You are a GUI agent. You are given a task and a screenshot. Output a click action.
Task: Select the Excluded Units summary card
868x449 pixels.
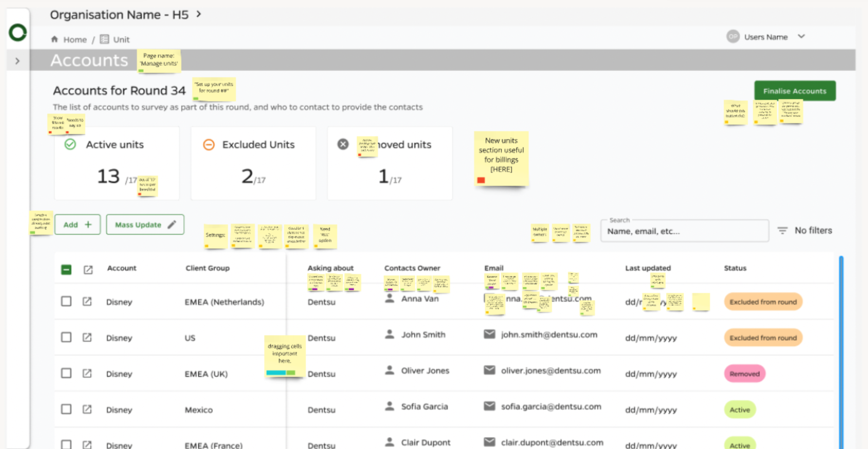(253, 163)
